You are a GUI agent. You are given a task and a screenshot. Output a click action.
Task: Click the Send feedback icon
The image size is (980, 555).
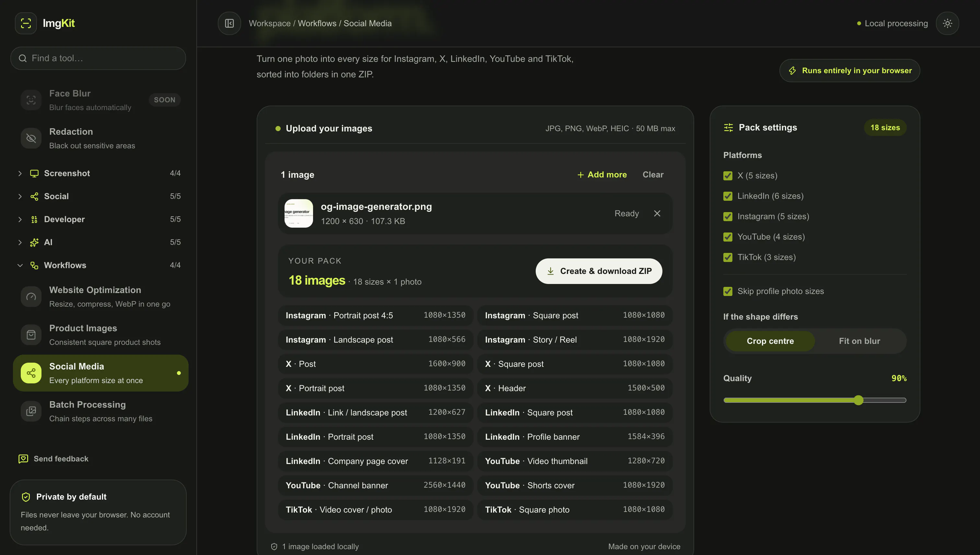pyautogui.click(x=23, y=459)
